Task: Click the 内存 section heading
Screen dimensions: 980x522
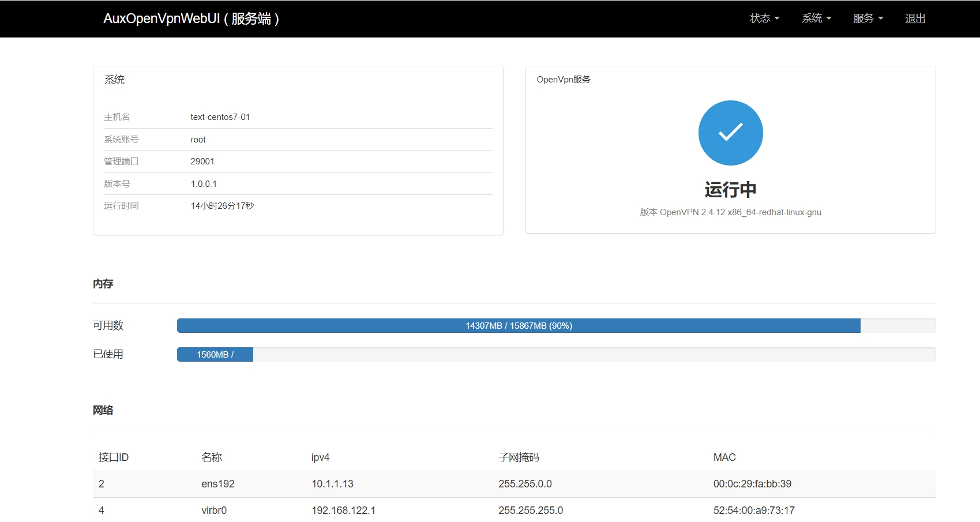Action: [x=103, y=283]
